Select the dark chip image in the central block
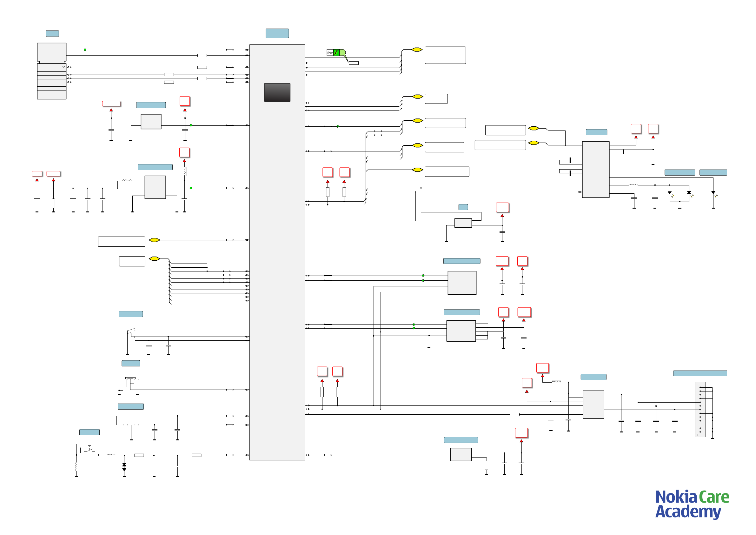This screenshot has width=756, height=535. coord(277,92)
